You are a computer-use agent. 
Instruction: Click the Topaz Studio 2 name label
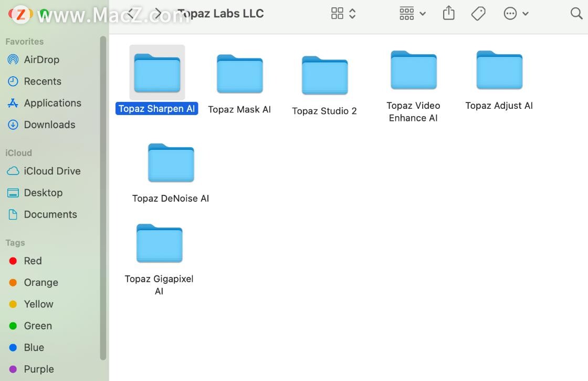324,111
